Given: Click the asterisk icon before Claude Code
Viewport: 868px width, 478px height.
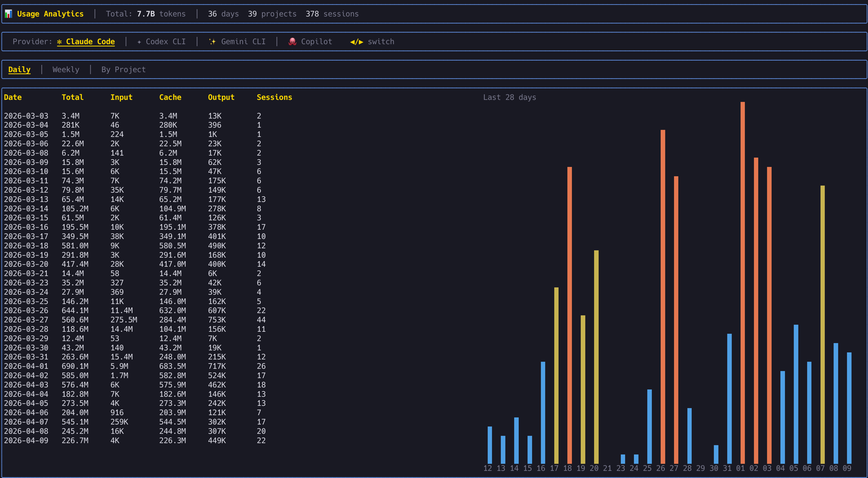Looking at the screenshot, I should (59, 42).
